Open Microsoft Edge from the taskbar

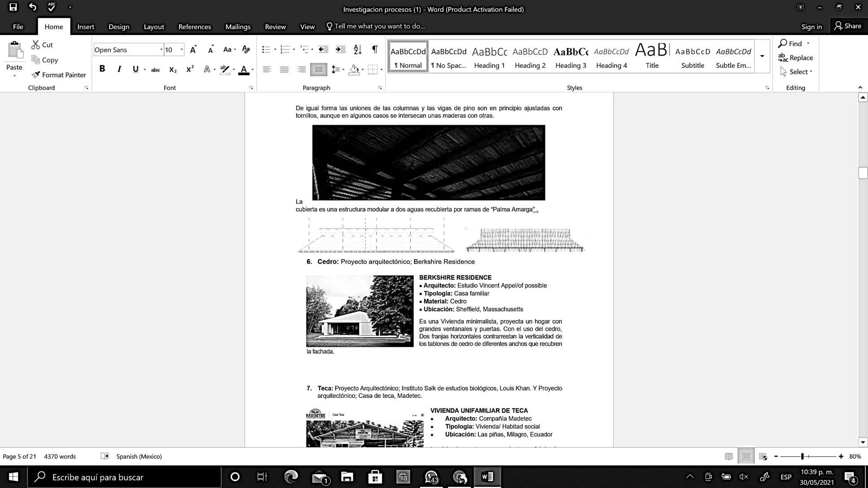[x=291, y=477]
